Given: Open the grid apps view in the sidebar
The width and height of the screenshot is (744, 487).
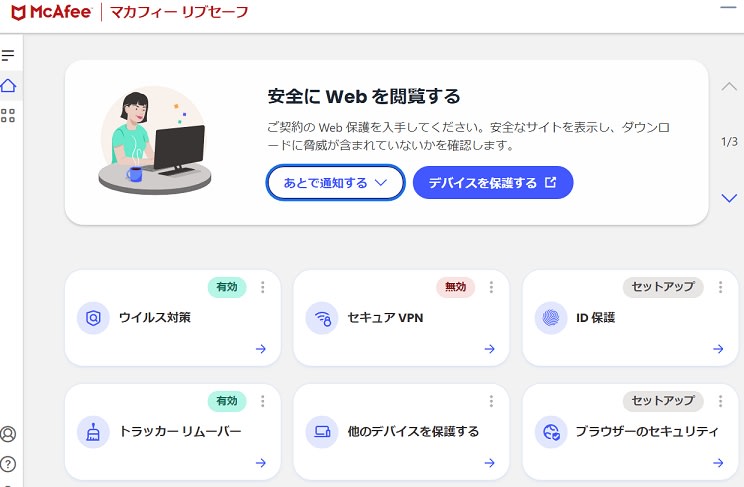Looking at the screenshot, I should [x=8, y=115].
